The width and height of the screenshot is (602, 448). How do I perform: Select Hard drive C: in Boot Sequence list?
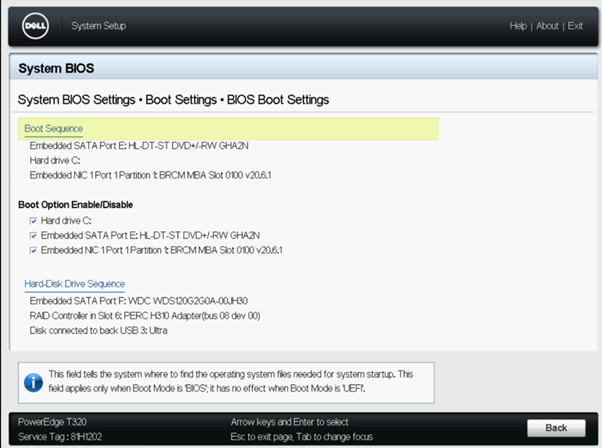[x=55, y=160]
